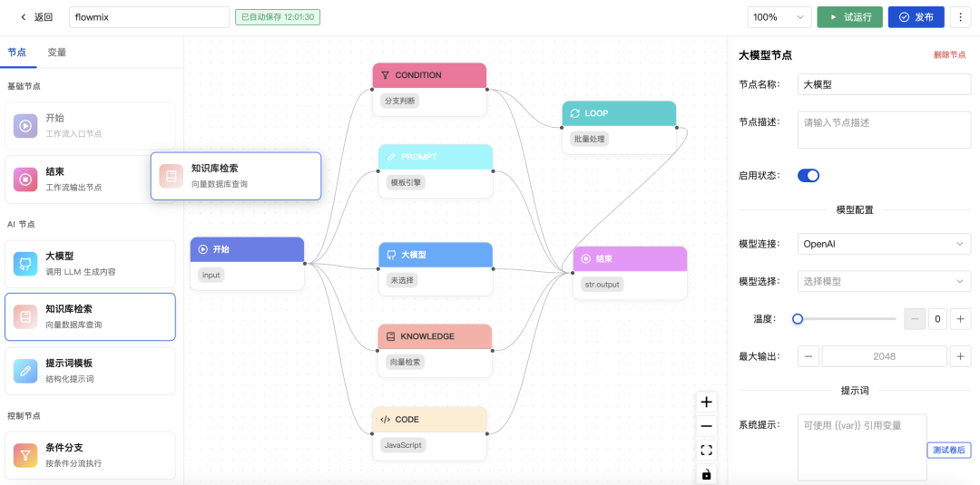The height and width of the screenshot is (485, 980).
Task: Decrease 最大输出 with the minus button
Action: [808, 356]
